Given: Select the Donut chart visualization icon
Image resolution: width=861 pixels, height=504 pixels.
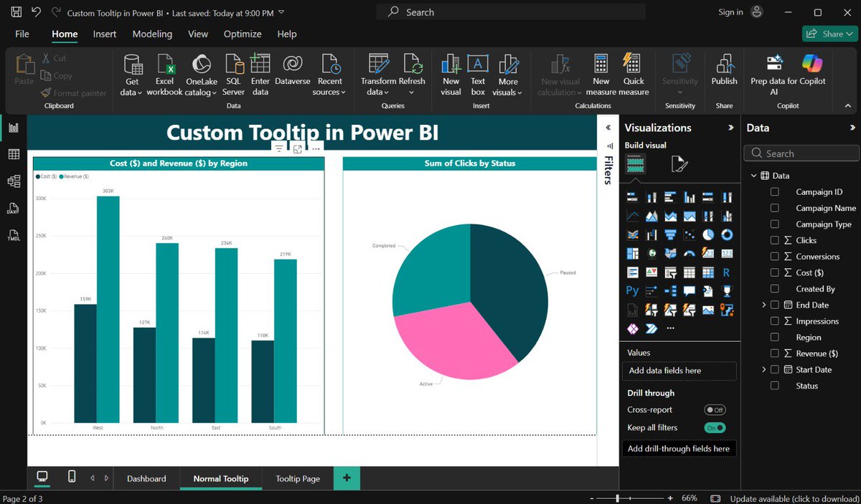Looking at the screenshot, I should pos(726,234).
